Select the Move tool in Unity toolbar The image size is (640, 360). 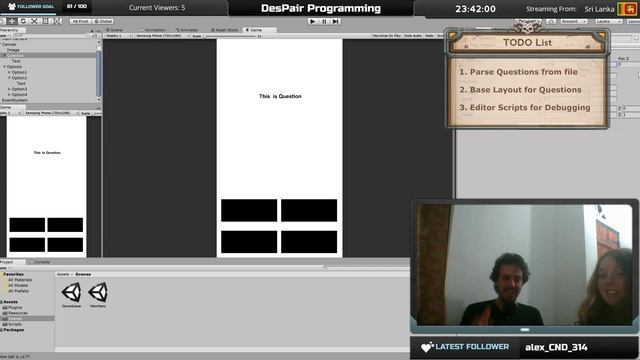click(12, 21)
